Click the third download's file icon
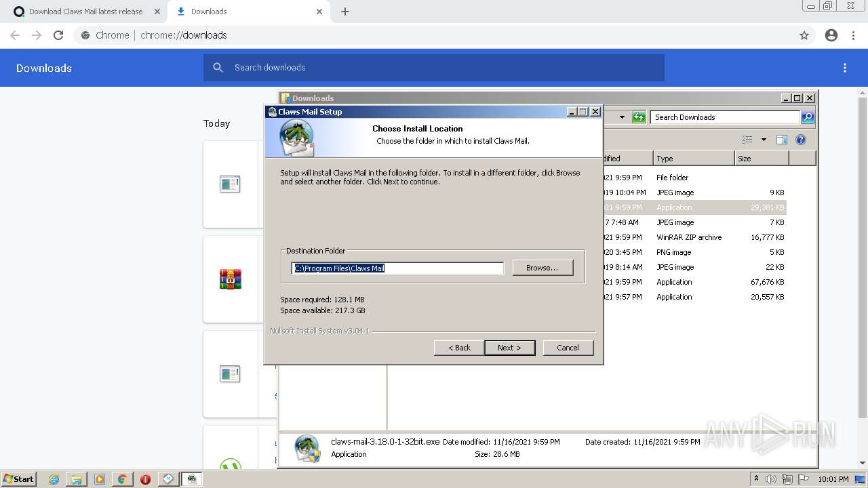 (230, 373)
